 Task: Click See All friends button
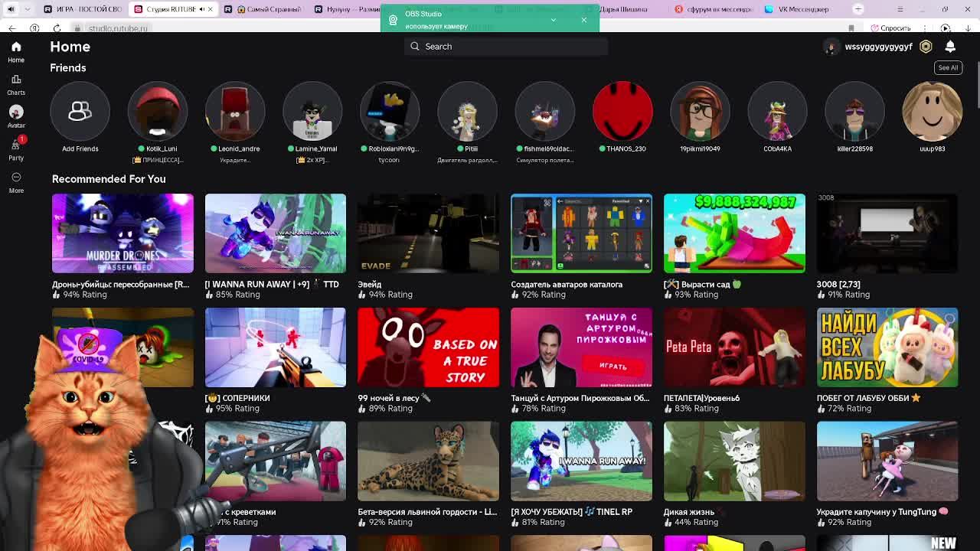[948, 67]
